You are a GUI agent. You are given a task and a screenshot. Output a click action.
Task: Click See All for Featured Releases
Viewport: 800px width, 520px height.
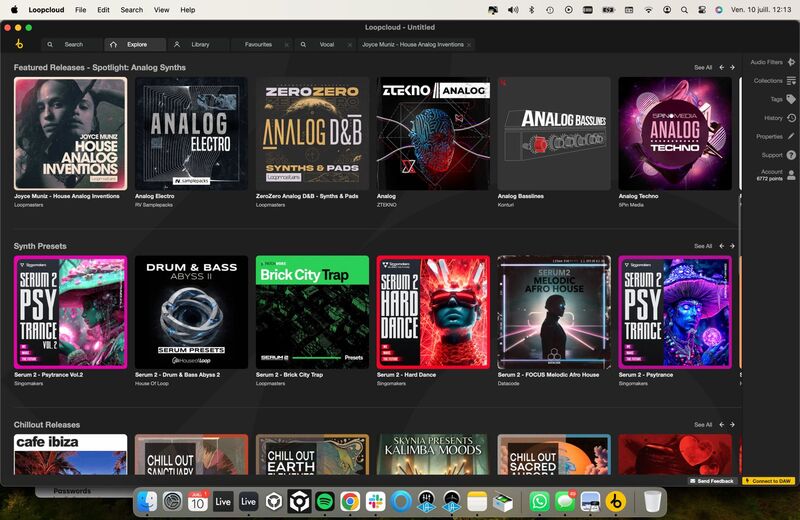(x=703, y=67)
